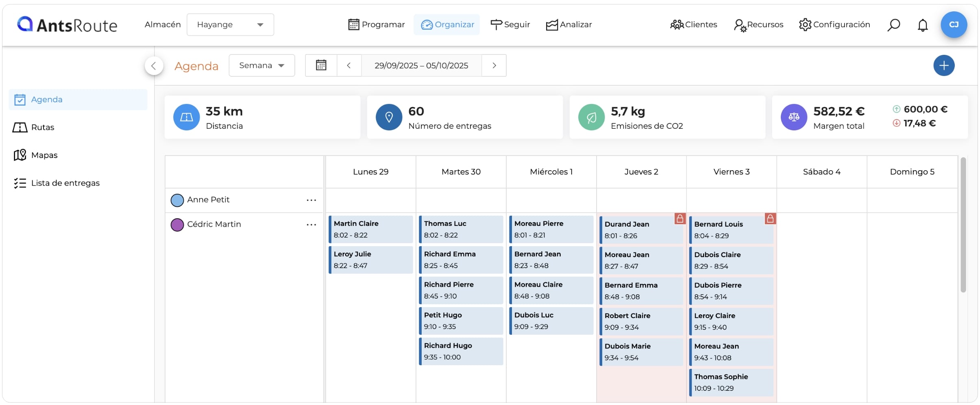This screenshot has height=405, width=980.
Task: Go to next week arrow
Action: 494,65
